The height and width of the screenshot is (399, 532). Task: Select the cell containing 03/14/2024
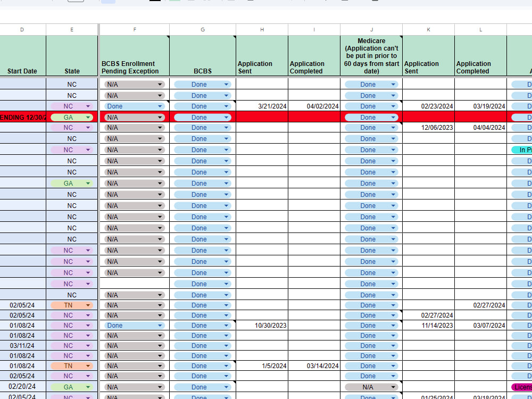(314, 366)
